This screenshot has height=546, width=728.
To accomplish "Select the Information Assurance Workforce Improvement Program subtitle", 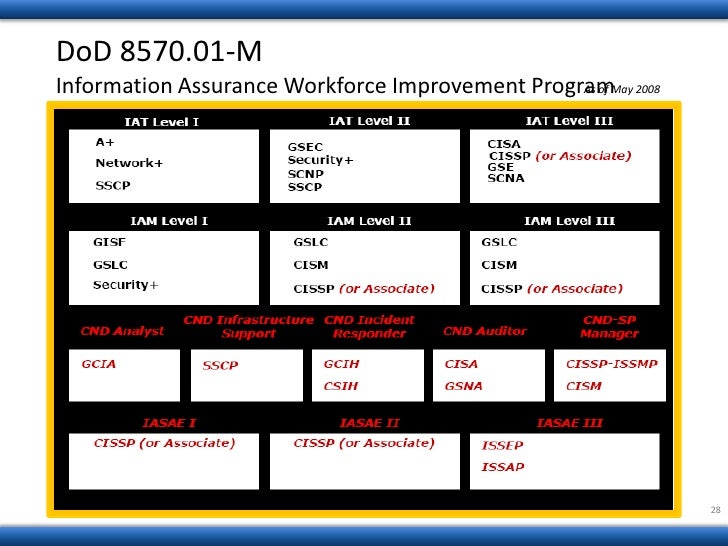I will click(335, 86).
